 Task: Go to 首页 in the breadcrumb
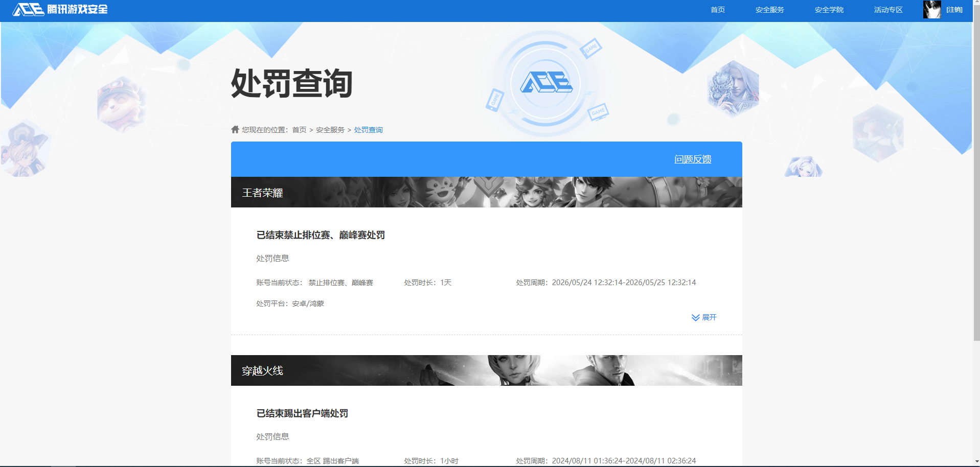coord(299,130)
